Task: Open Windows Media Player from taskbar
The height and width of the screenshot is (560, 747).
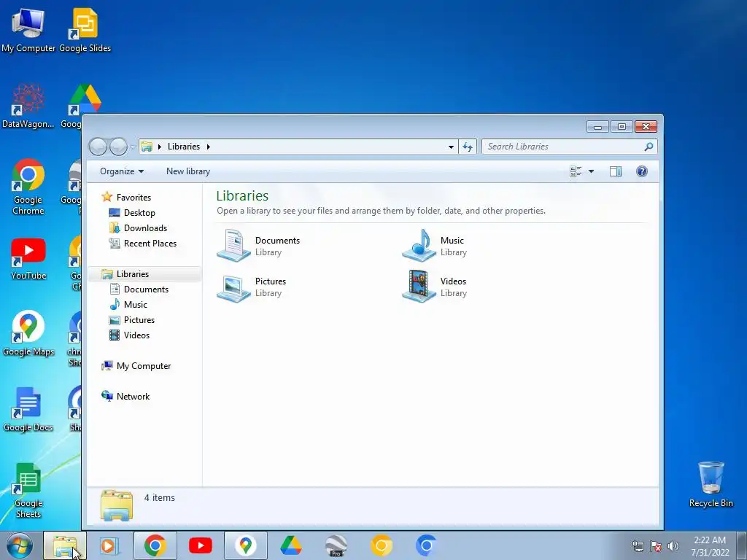Action: (x=109, y=545)
